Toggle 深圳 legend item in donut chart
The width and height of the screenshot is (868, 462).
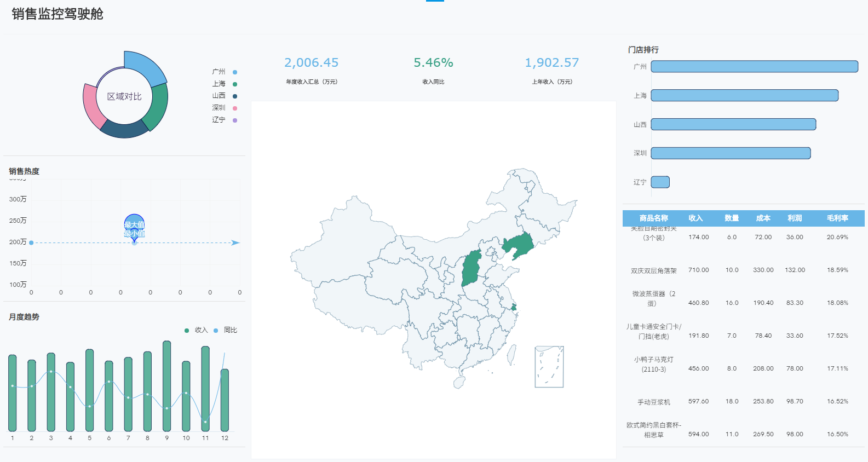point(225,108)
